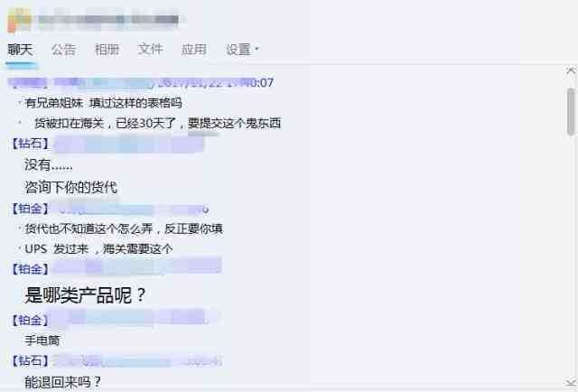Click the chat vertical scrollbar thumb
578x392 pixels.
pos(571,111)
